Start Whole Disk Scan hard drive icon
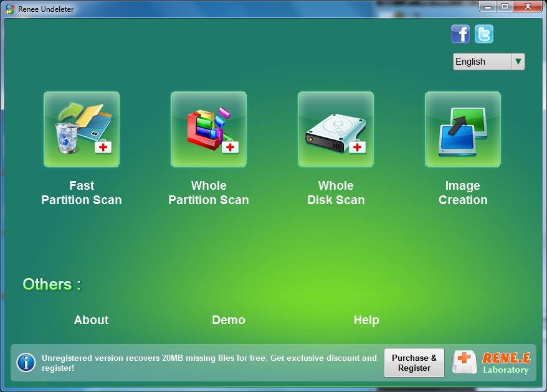 pos(336,129)
